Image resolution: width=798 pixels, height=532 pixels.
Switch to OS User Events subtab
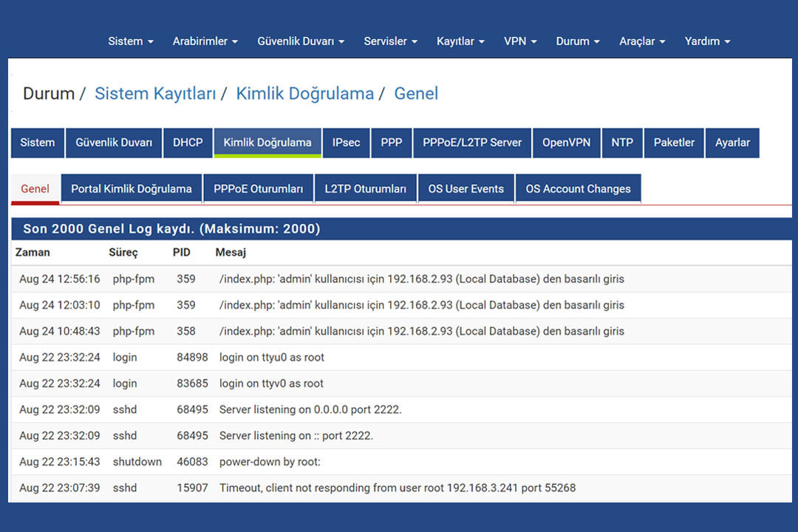465,189
